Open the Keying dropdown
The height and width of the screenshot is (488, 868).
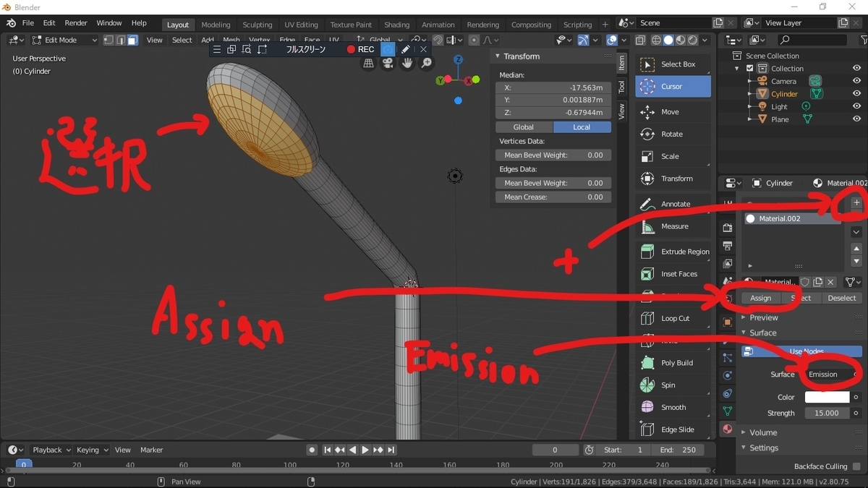[x=92, y=450]
